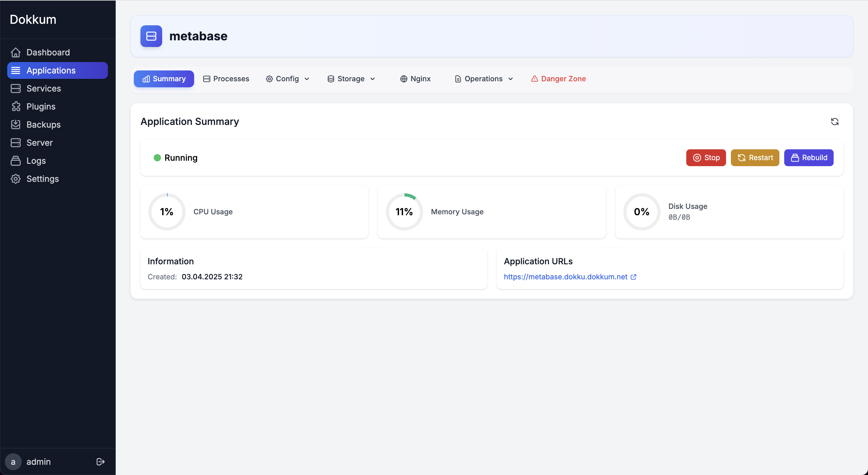868x475 pixels.
Task: Select the Server sidebar icon
Action: [x=16, y=142]
